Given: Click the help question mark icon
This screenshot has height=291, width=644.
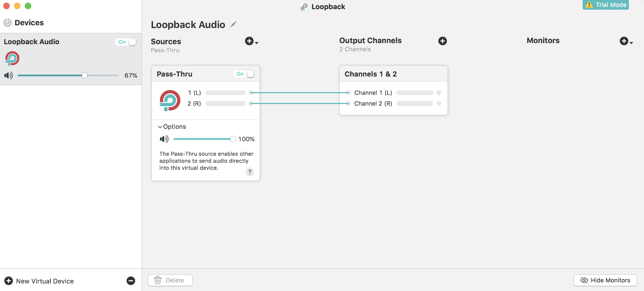Looking at the screenshot, I should tap(250, 172).
